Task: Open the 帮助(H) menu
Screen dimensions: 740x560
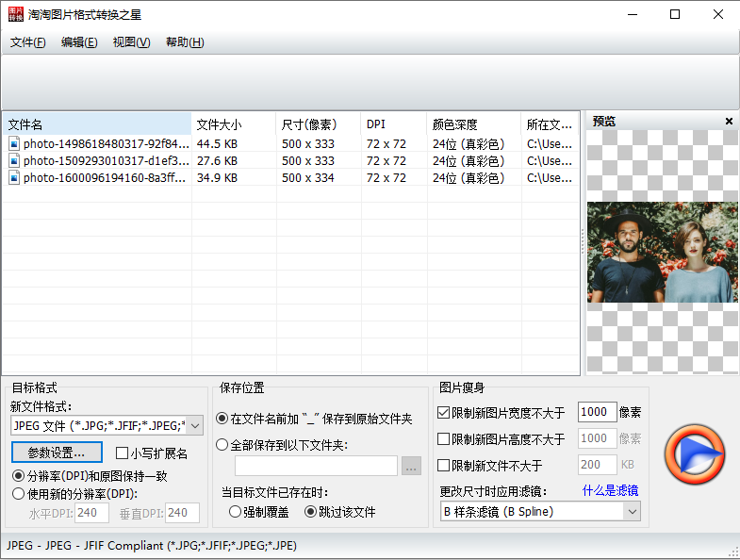Action: [184, 42]
